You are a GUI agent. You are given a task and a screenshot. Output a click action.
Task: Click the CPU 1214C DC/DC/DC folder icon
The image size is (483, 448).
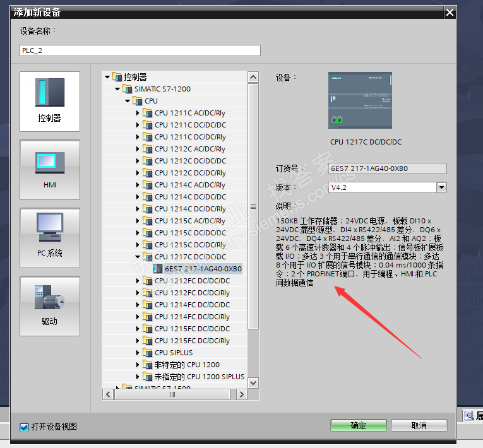[148, 197]
